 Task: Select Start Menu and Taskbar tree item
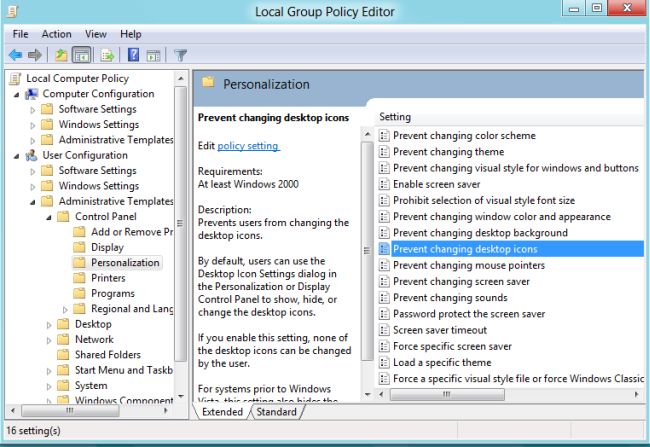pyautogui.click(x=124, y=370)
